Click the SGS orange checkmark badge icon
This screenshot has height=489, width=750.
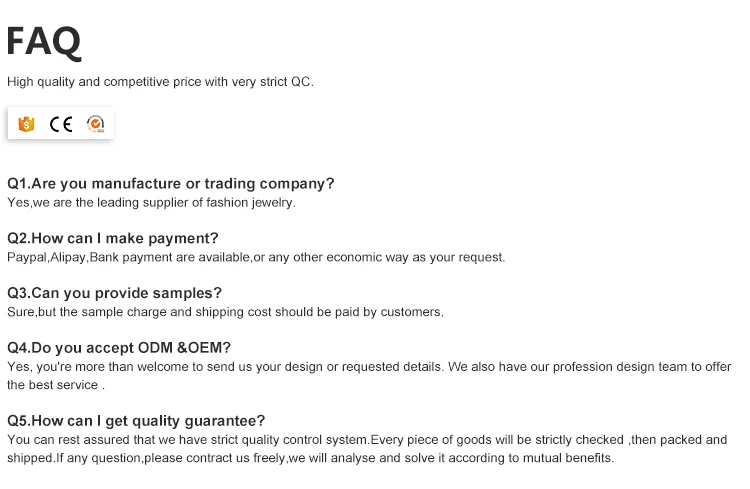[96, 124]
